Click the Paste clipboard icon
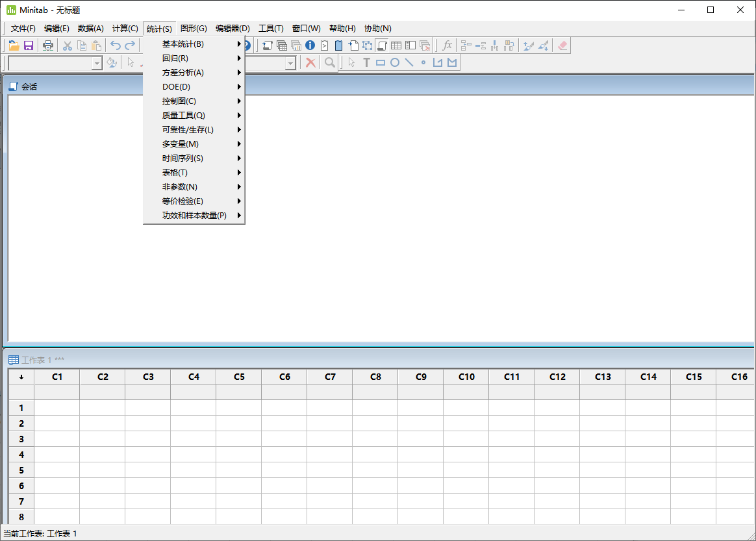 [x=96, y=46]
